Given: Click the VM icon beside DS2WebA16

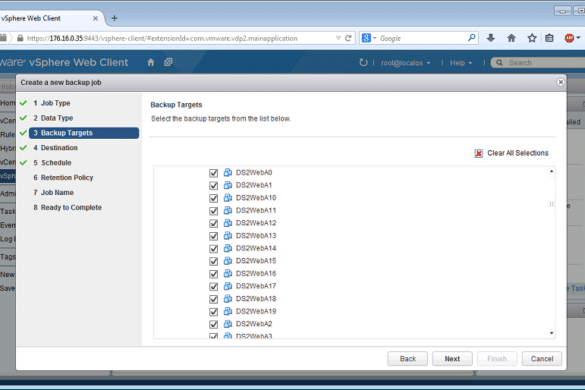Looking at the screenshot, I should (x=228, y=274).
